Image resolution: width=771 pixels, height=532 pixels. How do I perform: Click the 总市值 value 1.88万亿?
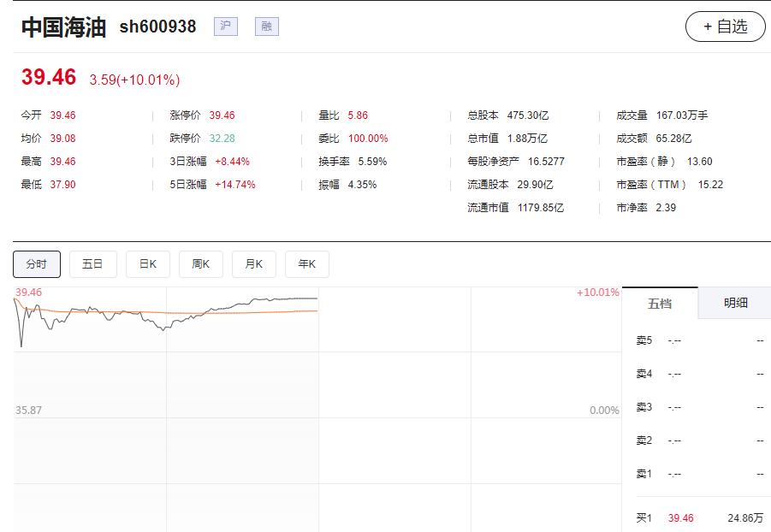pyautogui.click(x=528, y=139)
